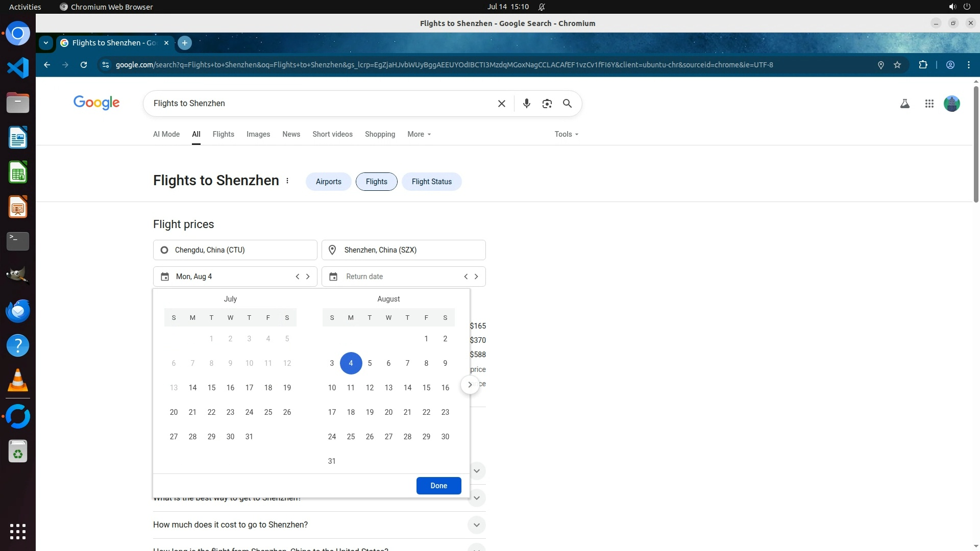The image size is (980, 551).
Task: Show next month in calendar
Action: 470,385
